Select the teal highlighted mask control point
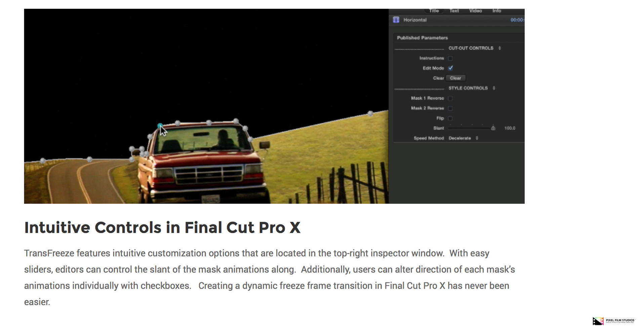Viewport: 644px width, 334px height. [x=160, y=126]
